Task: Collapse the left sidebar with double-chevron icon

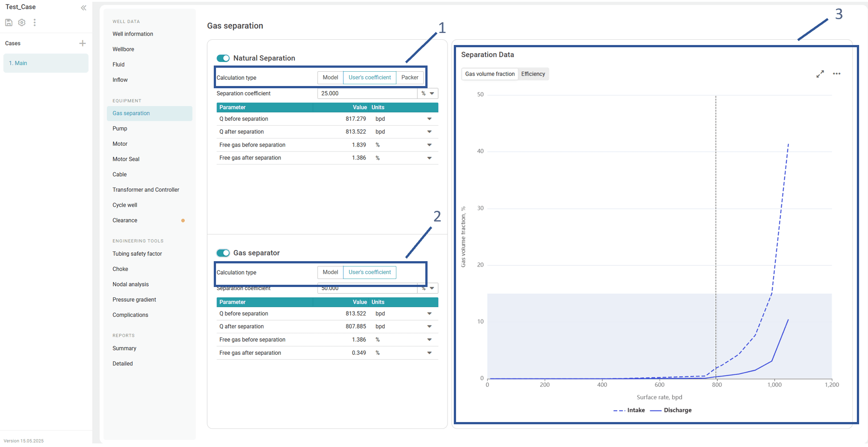Action: 83,8
